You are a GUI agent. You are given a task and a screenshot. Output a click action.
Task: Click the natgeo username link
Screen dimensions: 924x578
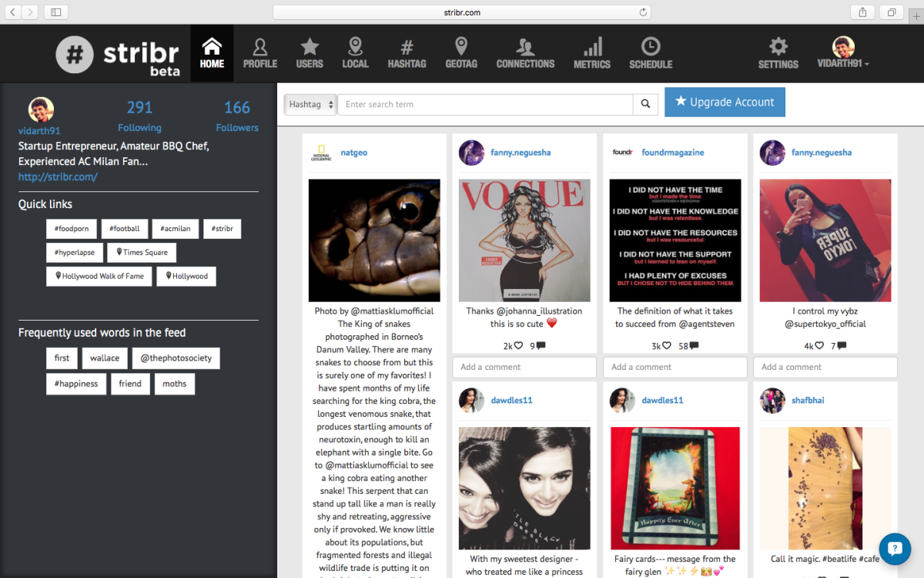pyautogui.click(x=353, y=152)
